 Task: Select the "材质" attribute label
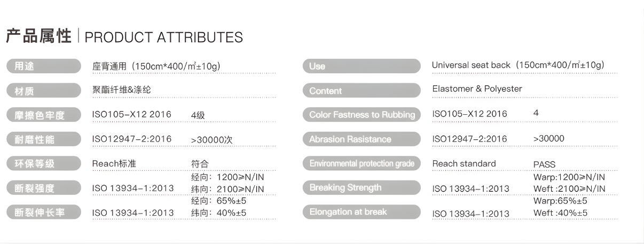click(x=43, y=91)
